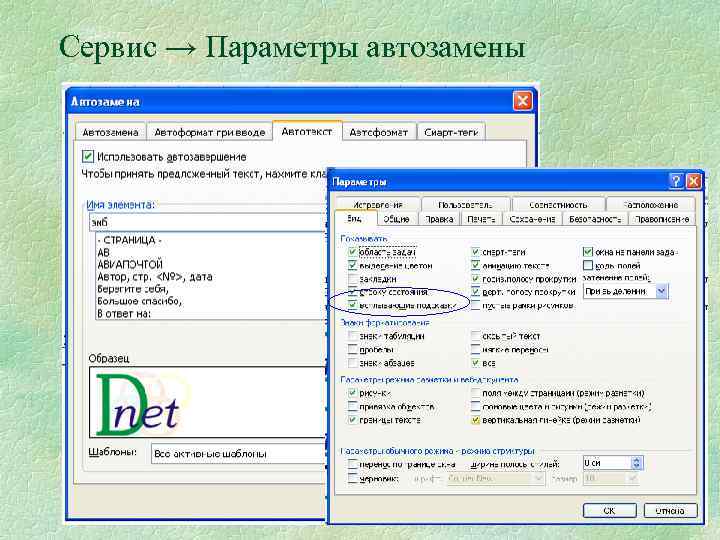Toggle 'границы текста' checkbox
The height and width of the screenshot is (540, 720).
tap(352, 420)
